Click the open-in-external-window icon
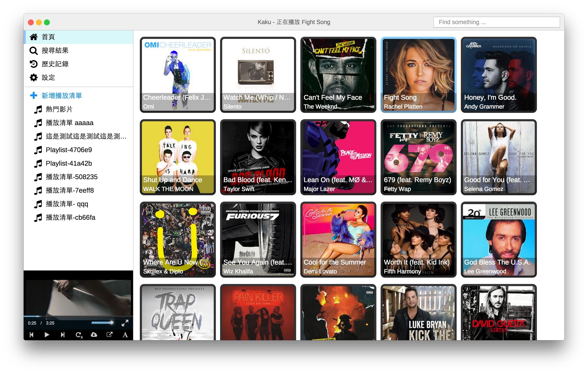This screenshot has width=588, height=374. point(110,334)
